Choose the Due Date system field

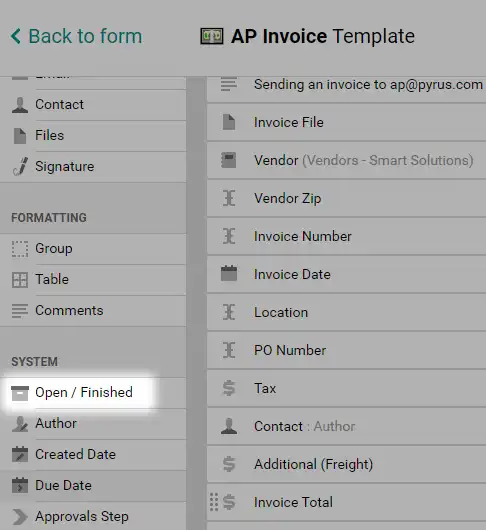pos(93,486)
